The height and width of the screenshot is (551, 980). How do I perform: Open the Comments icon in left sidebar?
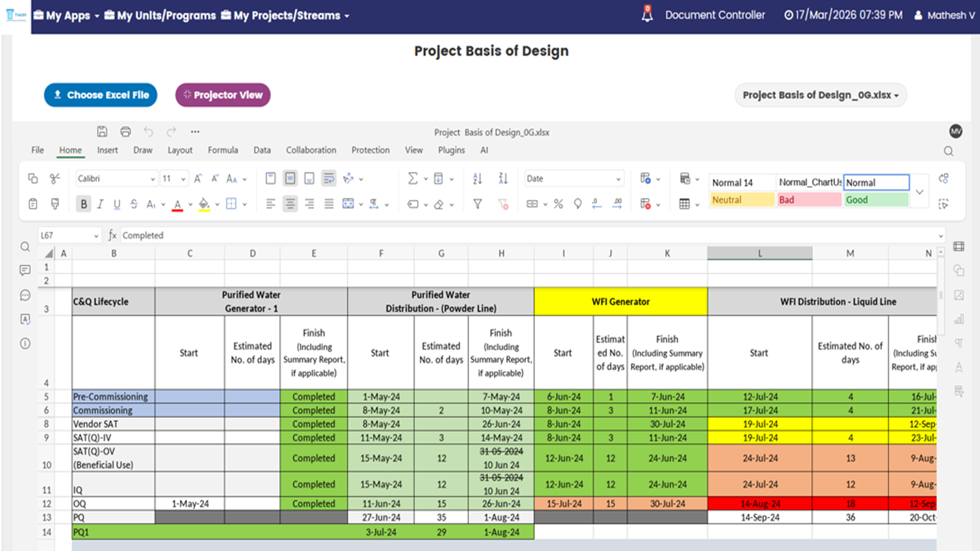point(25,270)
